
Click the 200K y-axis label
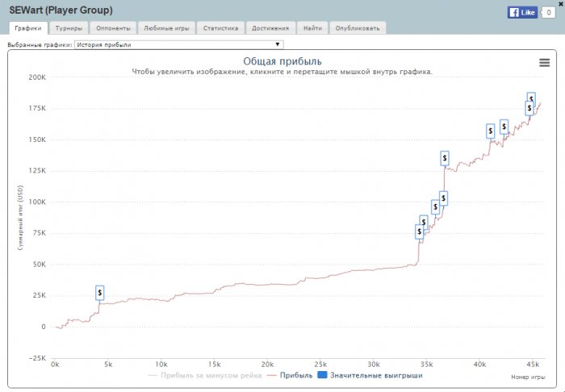[x=37, y=77]
